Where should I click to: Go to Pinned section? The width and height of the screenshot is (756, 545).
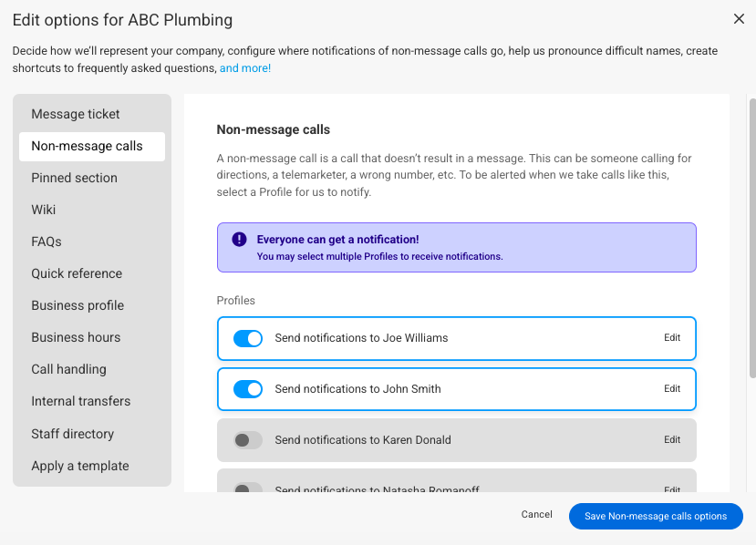74,178
